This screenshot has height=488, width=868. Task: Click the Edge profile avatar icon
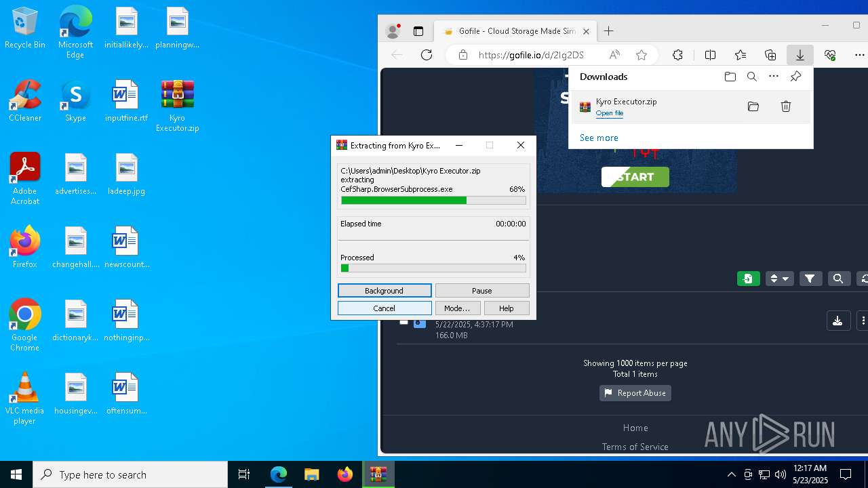point(393,31)
